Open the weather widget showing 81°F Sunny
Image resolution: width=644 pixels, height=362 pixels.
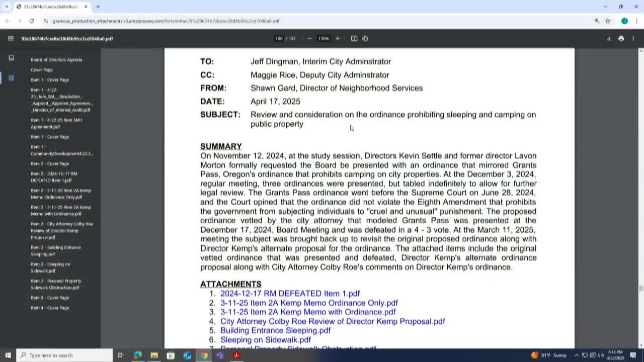[548, 355]
